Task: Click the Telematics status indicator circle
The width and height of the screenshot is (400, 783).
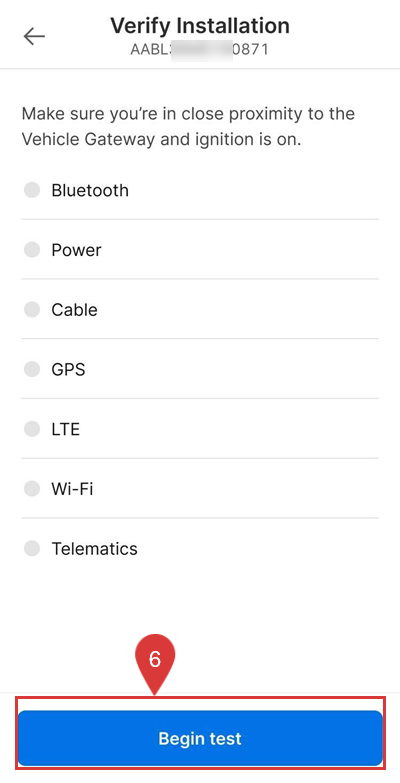Action: (32, 548)
